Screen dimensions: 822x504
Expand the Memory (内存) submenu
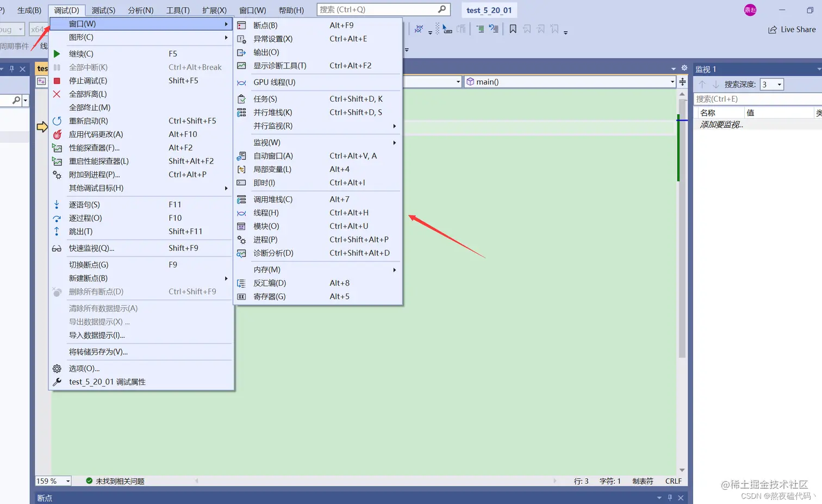click(318, 270)
